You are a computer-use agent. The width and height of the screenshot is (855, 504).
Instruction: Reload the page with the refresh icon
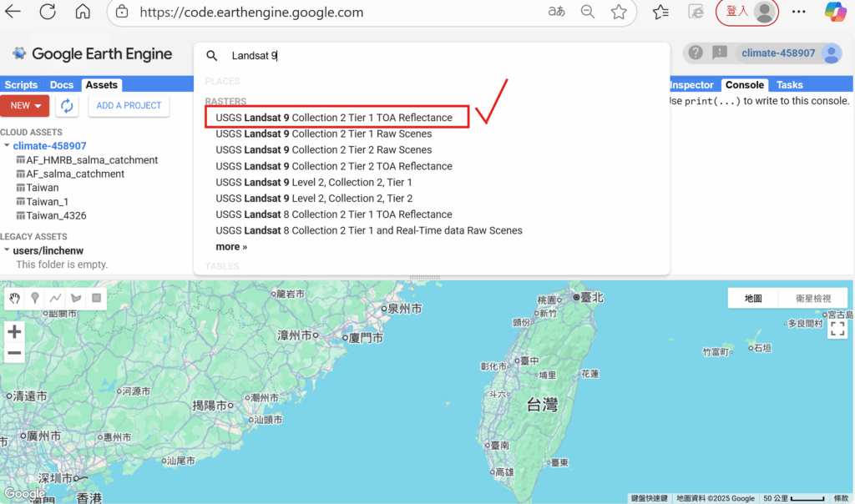click(x=48, y=12)
